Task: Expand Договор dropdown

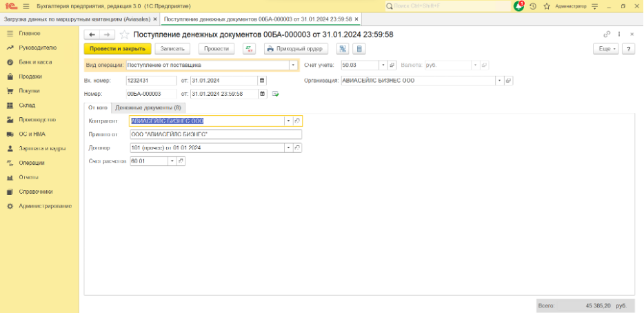Action: 288,148
